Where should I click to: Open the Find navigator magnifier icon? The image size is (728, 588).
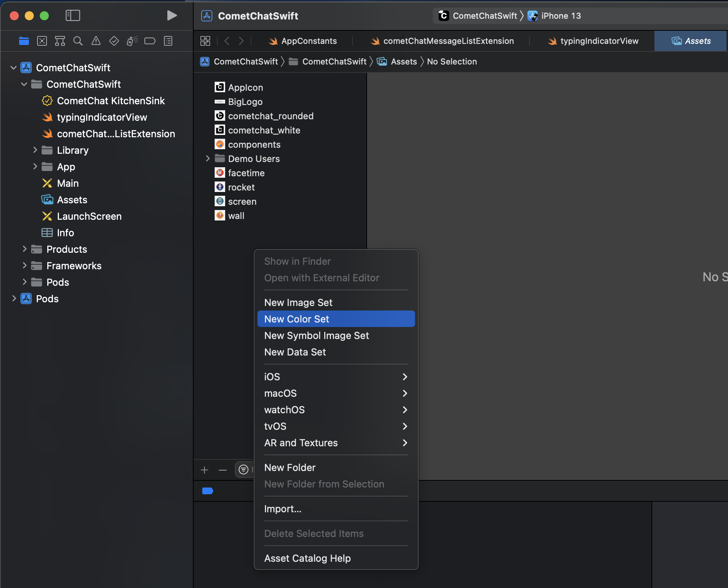[x=78, y=41]
